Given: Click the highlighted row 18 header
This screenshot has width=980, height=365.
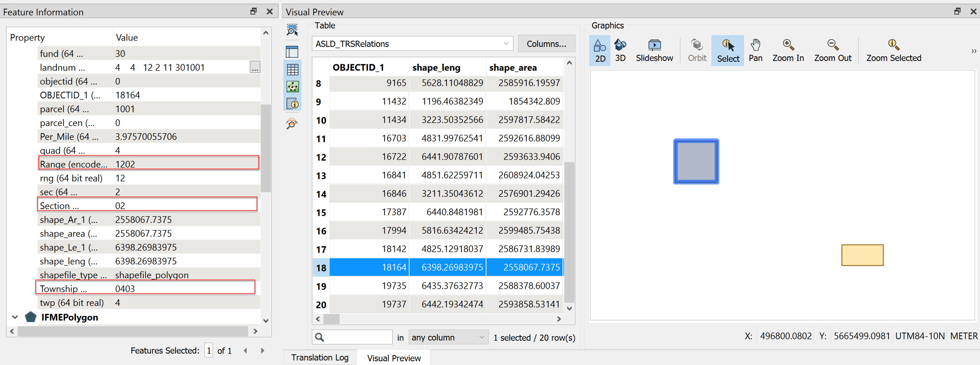Looking at the screenshot, I should pos(321,268).
